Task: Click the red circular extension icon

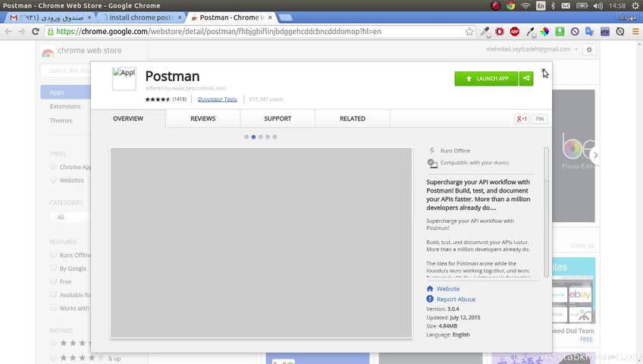Action: point(500,32)
